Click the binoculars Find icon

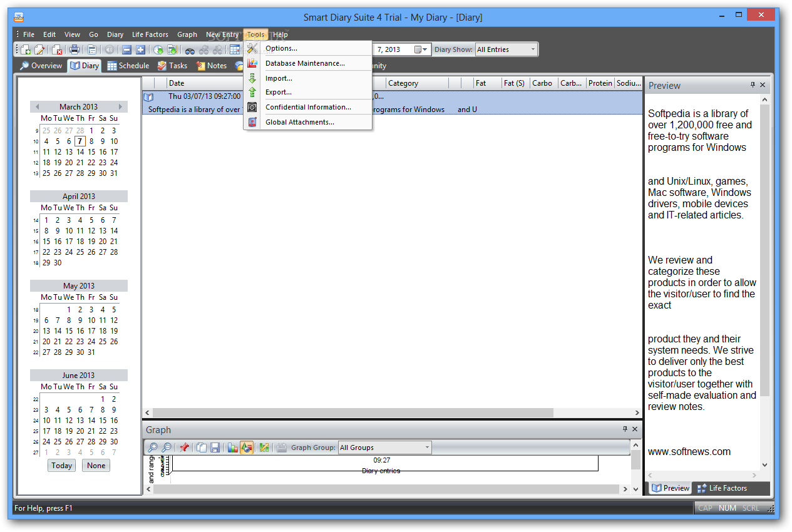pos(189,50)
